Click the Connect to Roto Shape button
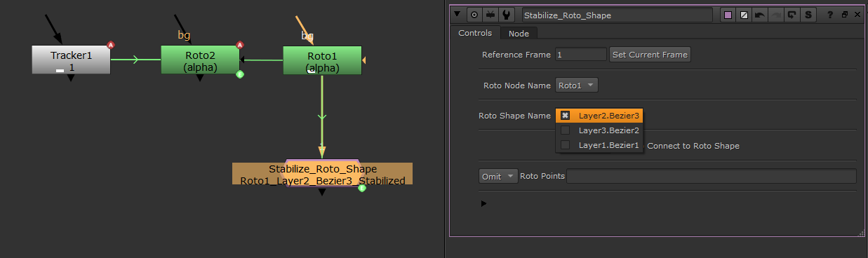The height and width of the screenshot is (258, 868). pyautogui.click(x=693, y=146)
